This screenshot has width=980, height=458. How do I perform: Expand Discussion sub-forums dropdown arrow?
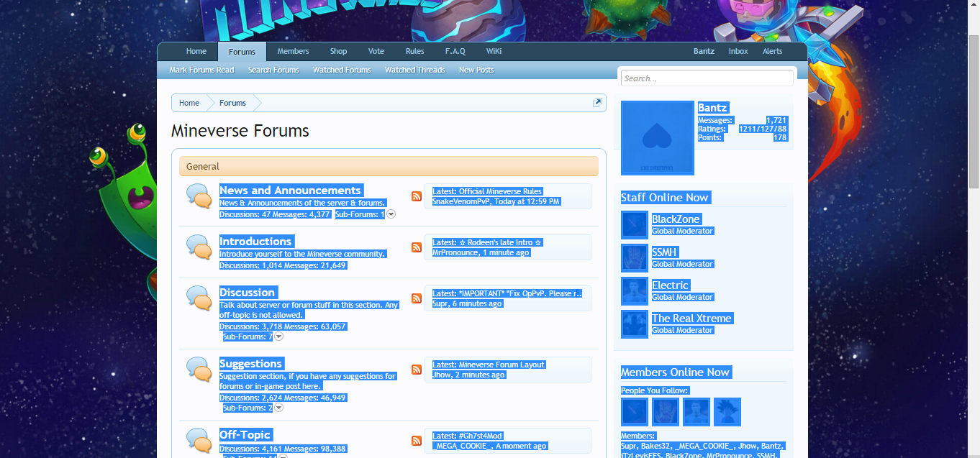[x=279, y=336]
